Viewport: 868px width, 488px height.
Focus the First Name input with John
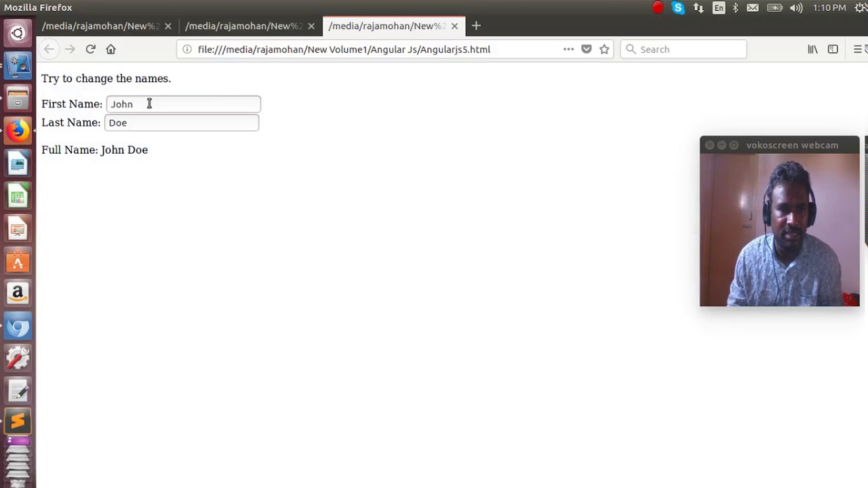(x=183, y=104)
